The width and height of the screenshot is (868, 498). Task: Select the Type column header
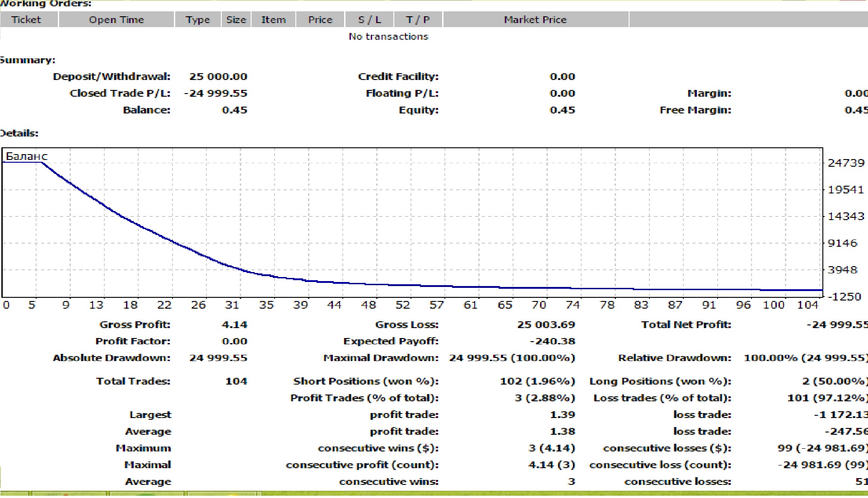pos(198,20)
